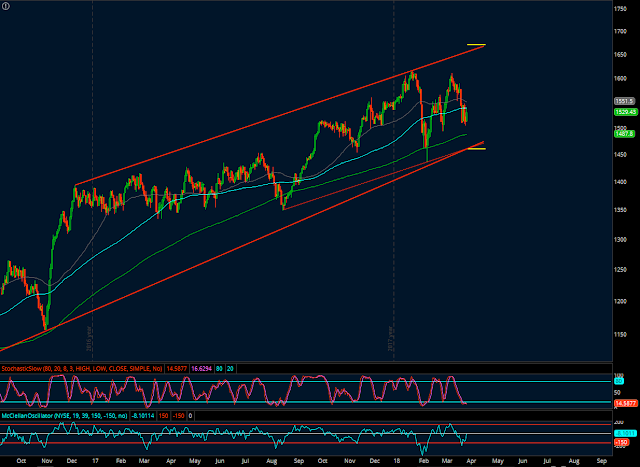The image size is (640, 467).
Task: Click the 1250 price axis label
Action: click(620, 269)
